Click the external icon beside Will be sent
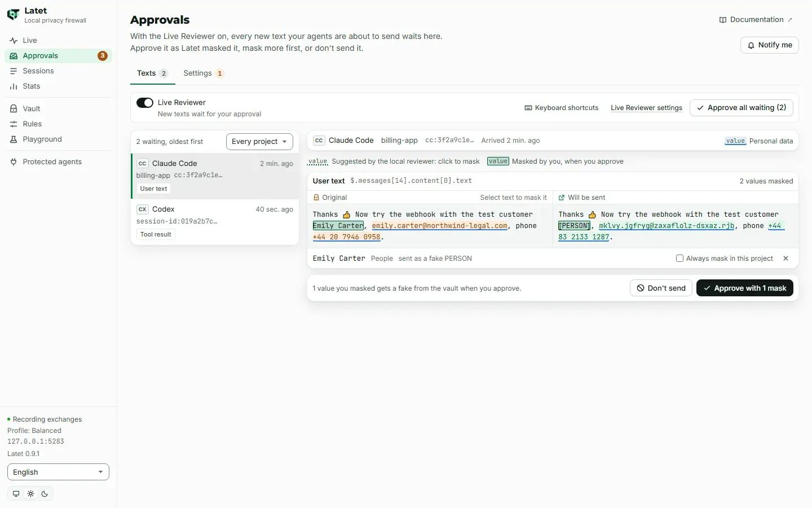Image resolution: width=812 pixels, height=508 pixels. [562, 198]
